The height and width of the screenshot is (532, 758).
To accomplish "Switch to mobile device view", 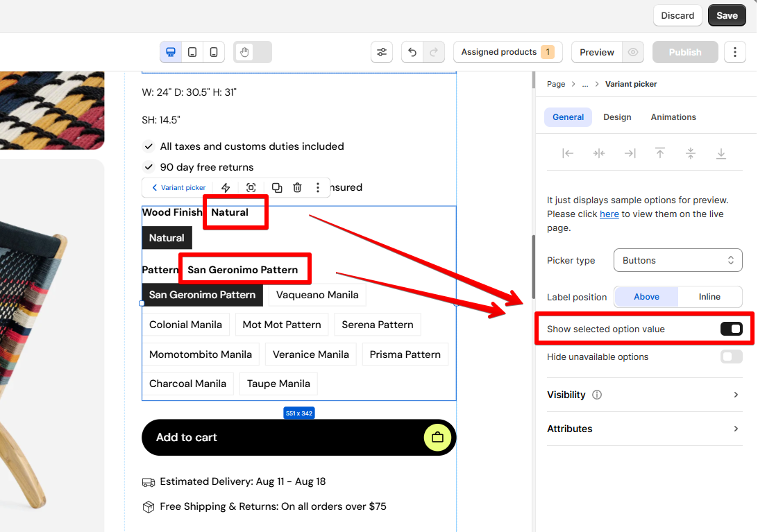I will (214, 52).
